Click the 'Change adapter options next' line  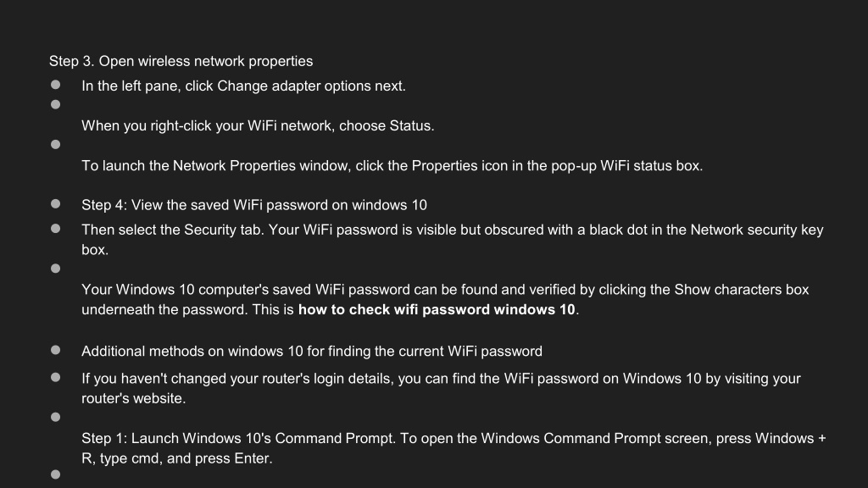(243, 86)
